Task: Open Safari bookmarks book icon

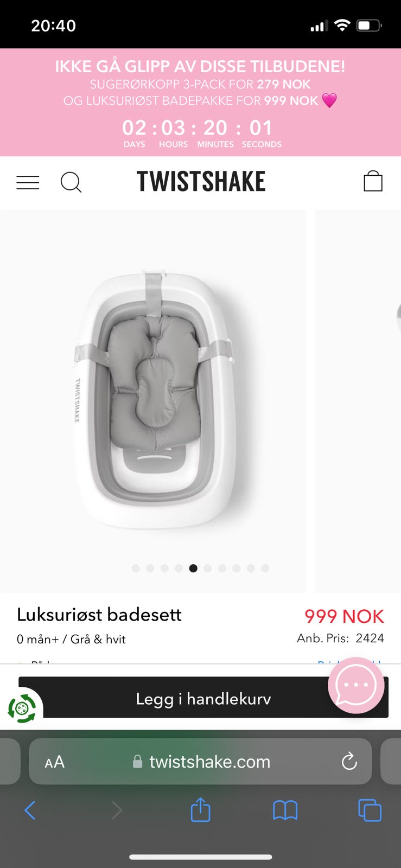Action: click(x=285, y=811)
